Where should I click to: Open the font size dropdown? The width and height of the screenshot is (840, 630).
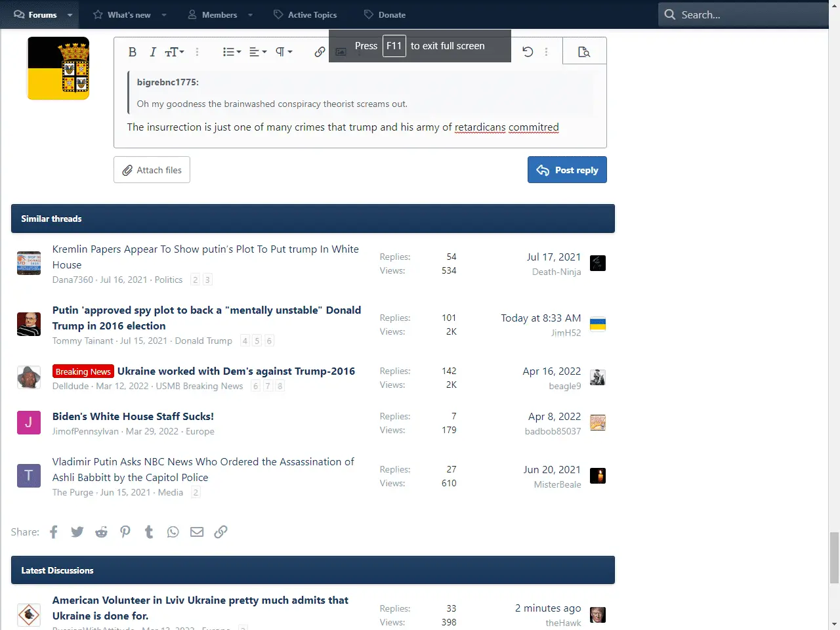point(175,52)
